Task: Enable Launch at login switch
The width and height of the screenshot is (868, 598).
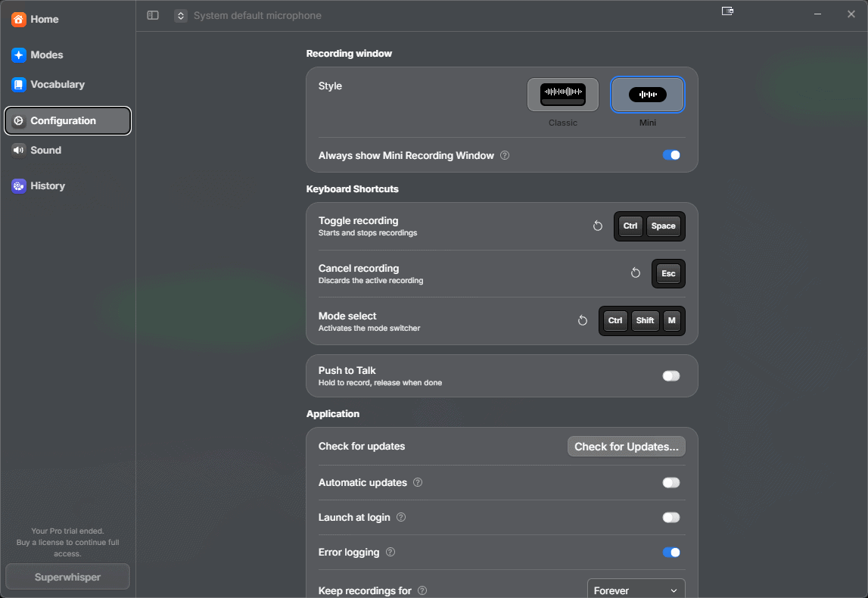Action: (671, 518)
